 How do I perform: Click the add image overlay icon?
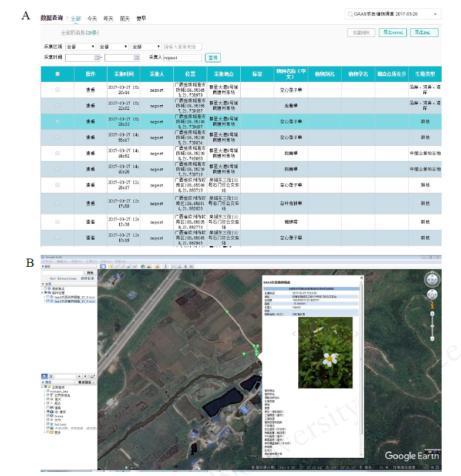129,267
